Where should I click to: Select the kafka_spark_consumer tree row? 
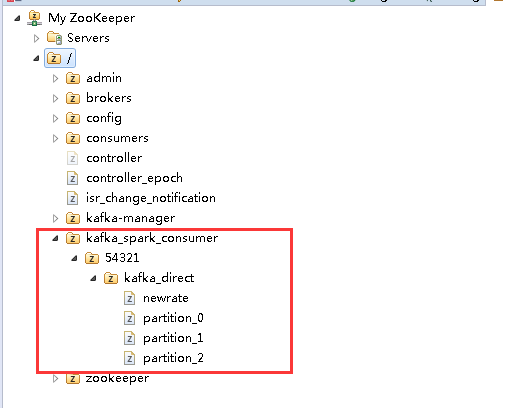click(152, 238)
